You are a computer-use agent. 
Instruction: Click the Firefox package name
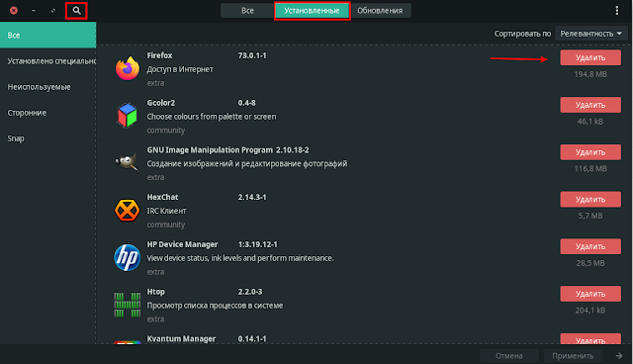[x=159, y=55]
